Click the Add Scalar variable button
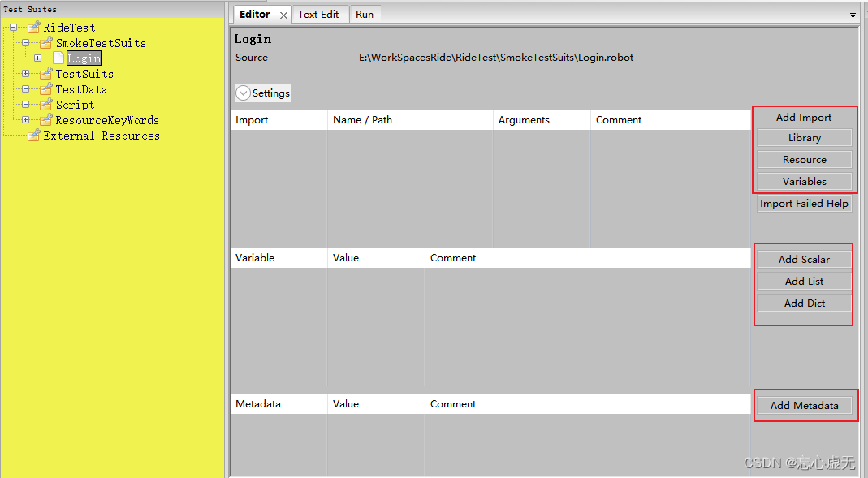The height and width of the screenshot is (478, 868). click(804, 259)
